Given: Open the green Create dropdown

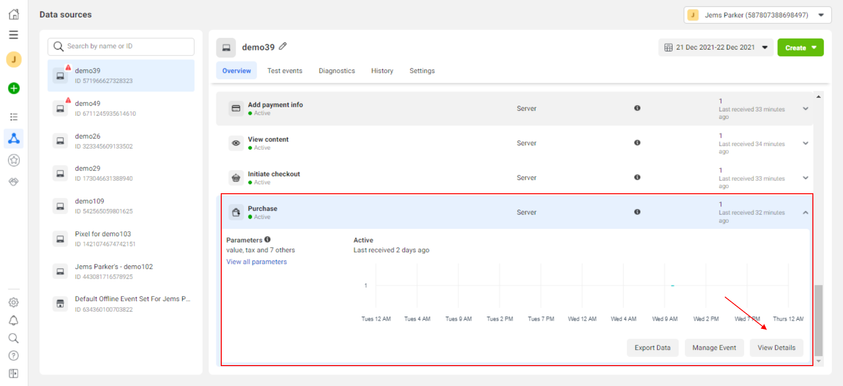Looking at the screenshot, I should click(801, 47).
